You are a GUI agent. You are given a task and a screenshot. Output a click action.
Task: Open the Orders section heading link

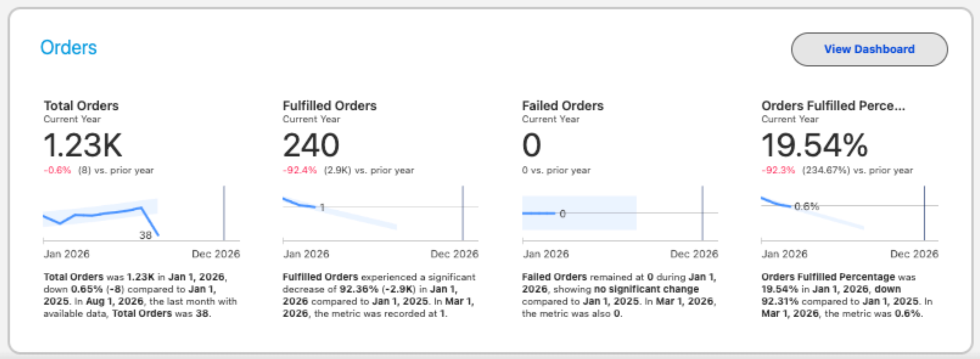[69, 48]
